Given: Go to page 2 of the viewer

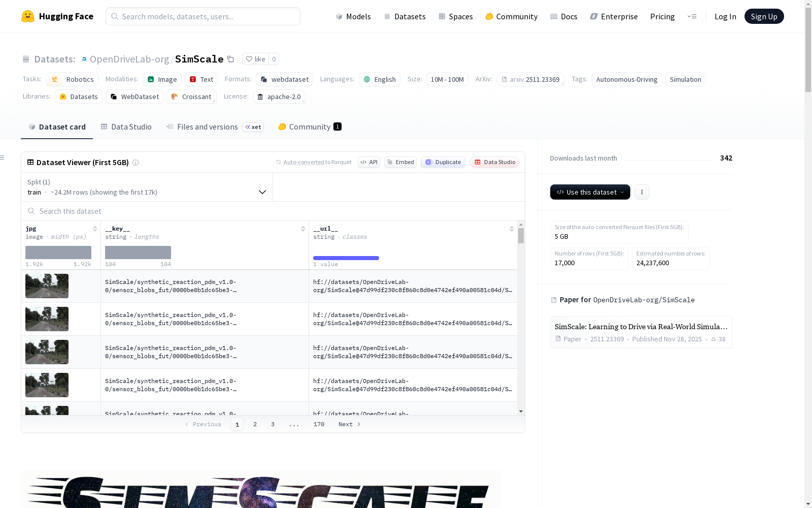Looking at the screenshot, I should coord(255,424).
